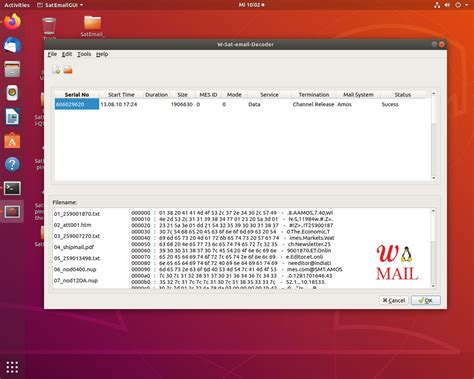Click the new file toolbar icon
The image size is (474, 379).
click(56, 70)
